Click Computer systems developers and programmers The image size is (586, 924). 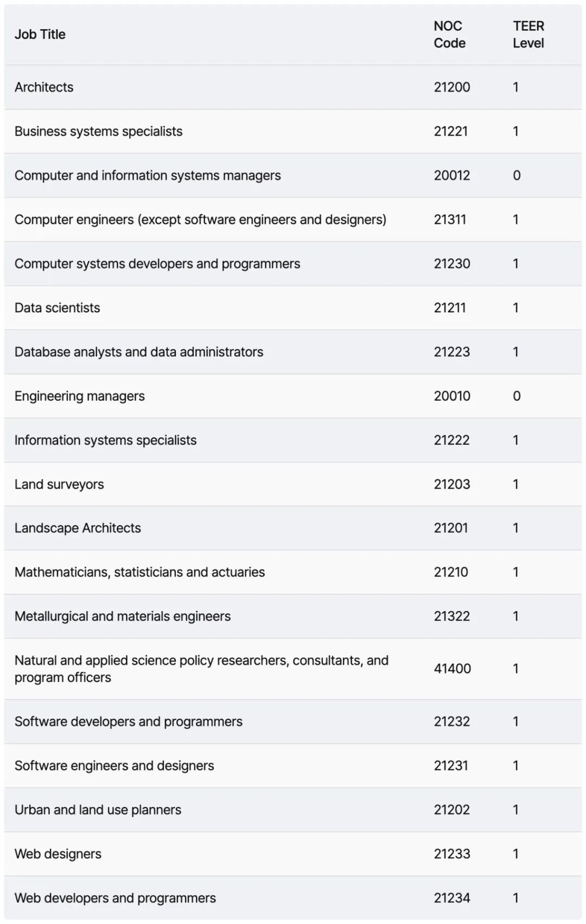click(157, 264)
